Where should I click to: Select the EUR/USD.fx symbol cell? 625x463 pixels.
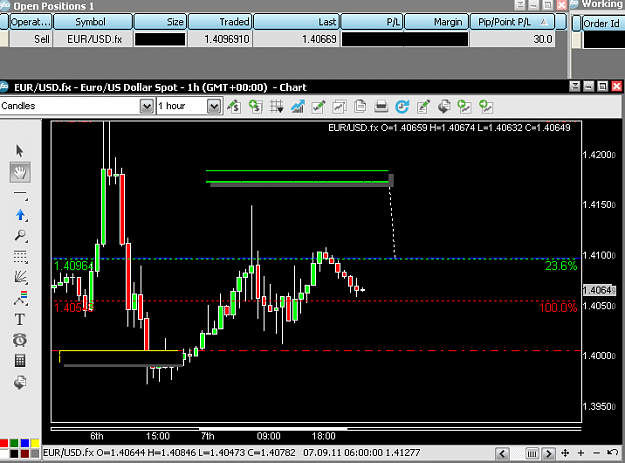93,39
